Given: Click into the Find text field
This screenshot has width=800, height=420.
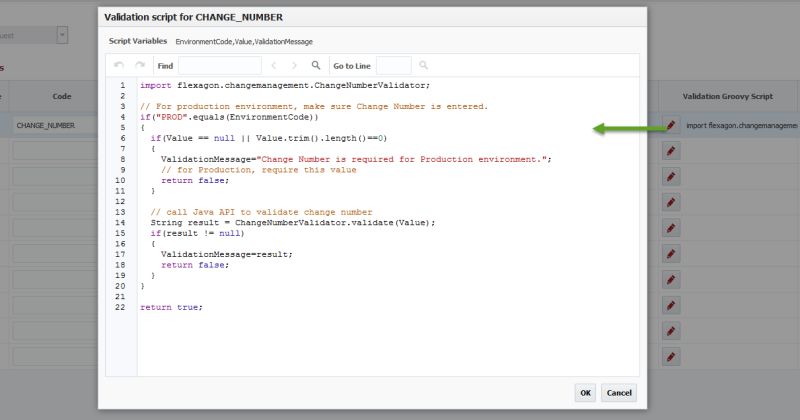Looking at the screenshot, I should 220,65.
